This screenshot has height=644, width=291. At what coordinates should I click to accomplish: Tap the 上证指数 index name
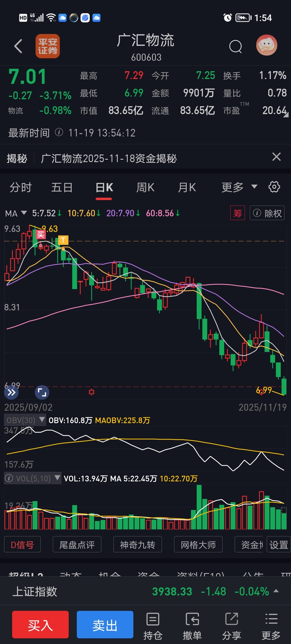pyautogui.click(x=35, y=591)
